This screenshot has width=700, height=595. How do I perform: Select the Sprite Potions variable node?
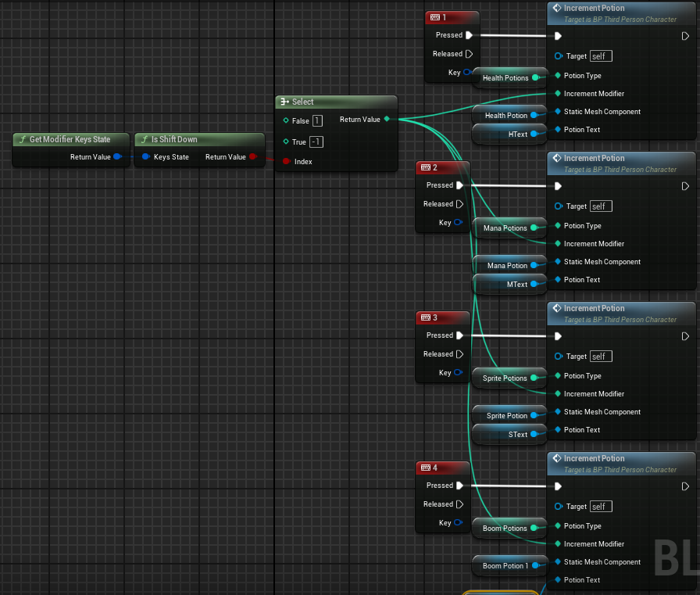click(x=503, y=378)
